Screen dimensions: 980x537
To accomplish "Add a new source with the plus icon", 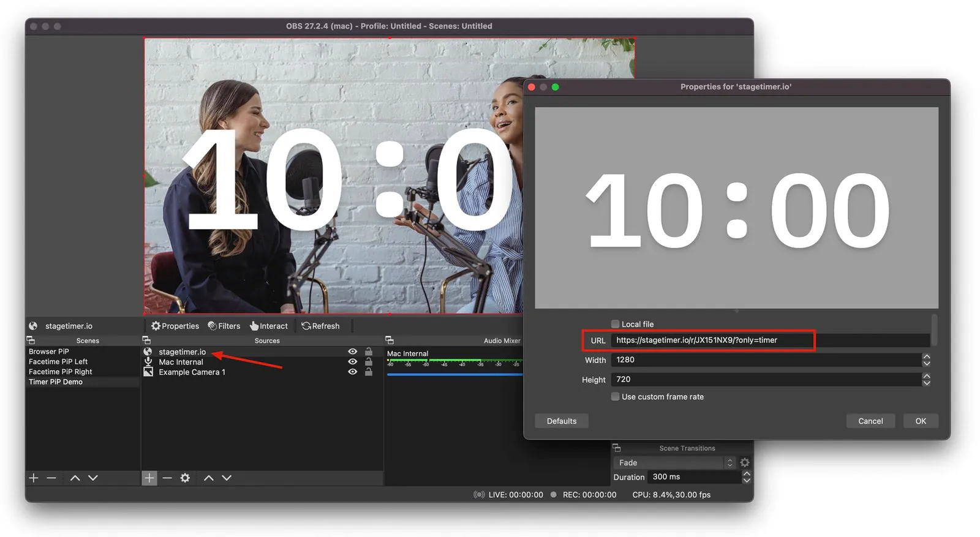I will click(149, 478).
